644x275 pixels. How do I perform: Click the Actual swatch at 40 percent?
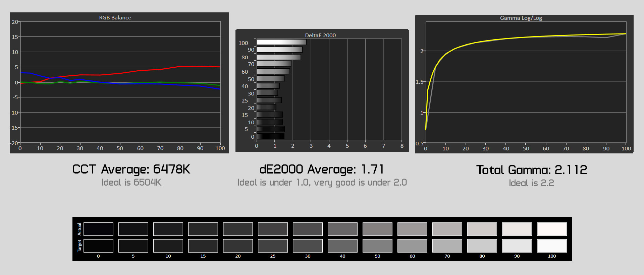pos(342,229)
